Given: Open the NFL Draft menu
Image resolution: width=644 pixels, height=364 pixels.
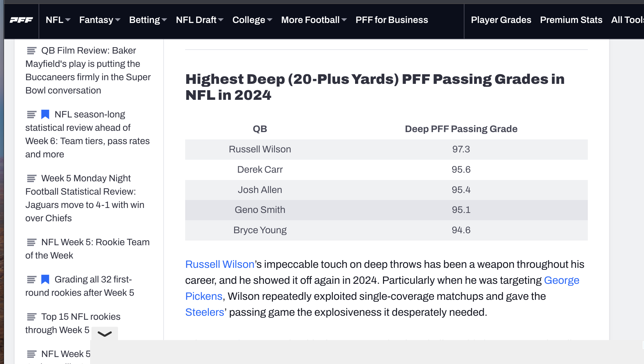Looking at the screenshot, I should 199,20.
